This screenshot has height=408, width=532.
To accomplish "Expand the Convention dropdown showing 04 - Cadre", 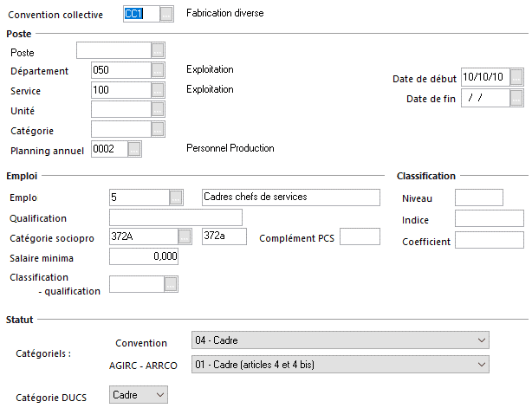I will pos(341,340).
